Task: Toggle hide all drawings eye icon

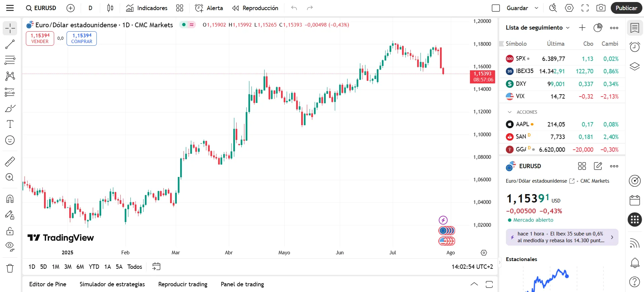Action: click(10, 247)
